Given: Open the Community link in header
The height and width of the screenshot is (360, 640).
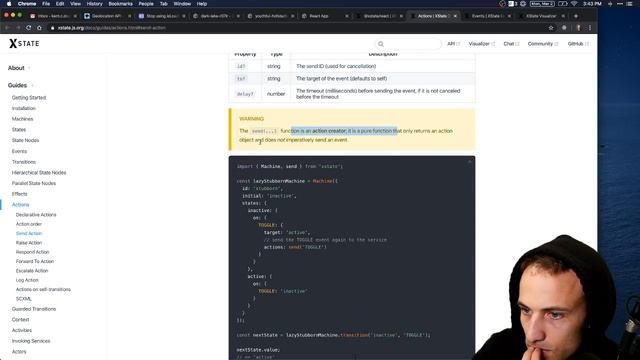Looking at the screenshot, I should (x=542, y=44).
